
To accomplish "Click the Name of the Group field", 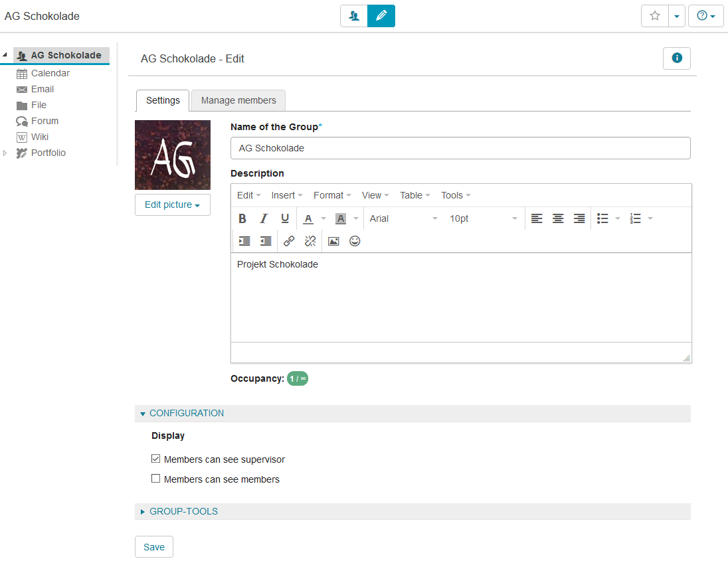I will coord(460,148).
